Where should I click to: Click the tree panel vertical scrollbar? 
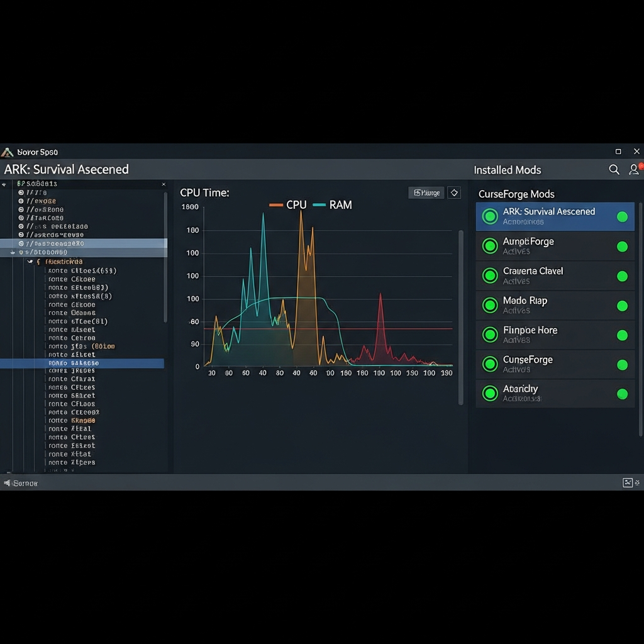click(x=165, y=257)
